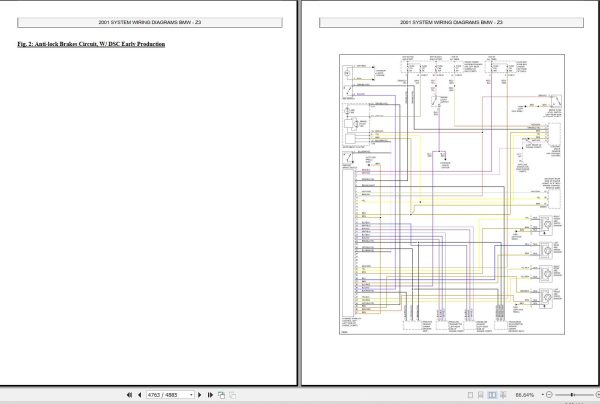Open the page number dropdown arrow
The height and width of the screenshot is (404, 600).
191,395
